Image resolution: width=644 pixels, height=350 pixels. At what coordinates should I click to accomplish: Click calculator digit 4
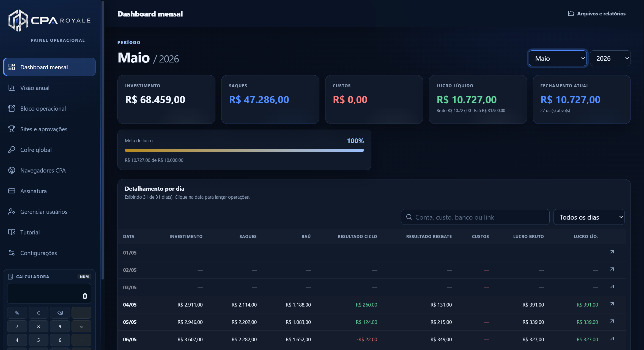point(17,340)
